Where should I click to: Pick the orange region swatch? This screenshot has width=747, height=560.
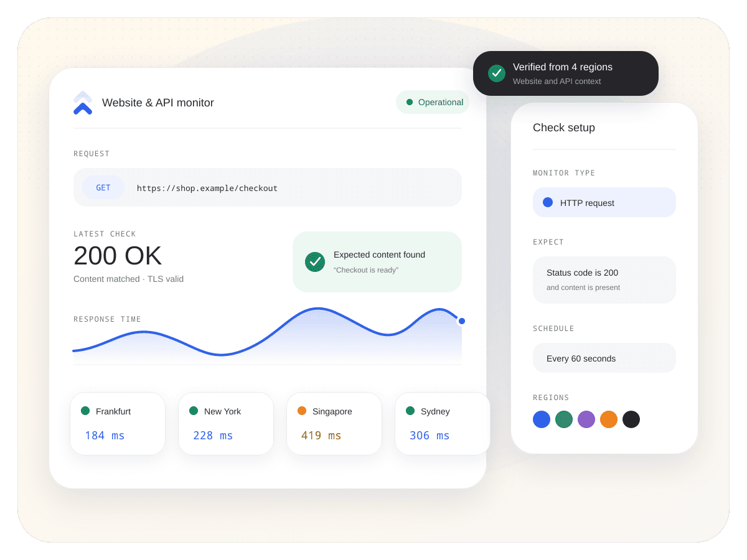click(x=609, y=419)
